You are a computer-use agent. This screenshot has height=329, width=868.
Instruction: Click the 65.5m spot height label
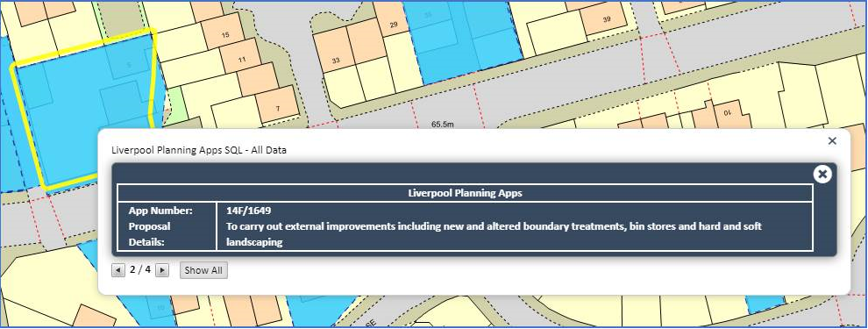coord(442,125)
